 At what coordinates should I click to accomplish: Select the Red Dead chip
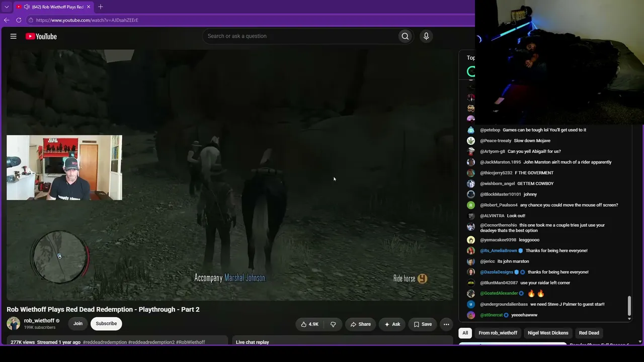[x=589, y=333]
